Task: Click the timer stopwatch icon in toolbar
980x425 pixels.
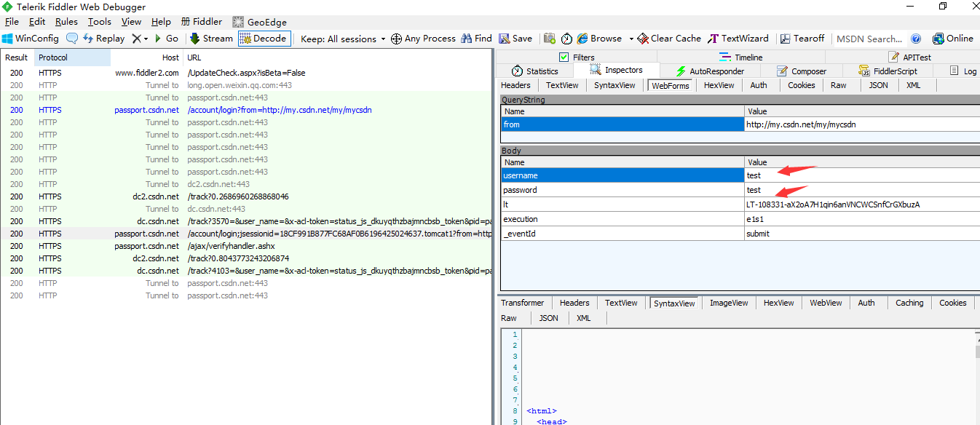Action: 566,39
